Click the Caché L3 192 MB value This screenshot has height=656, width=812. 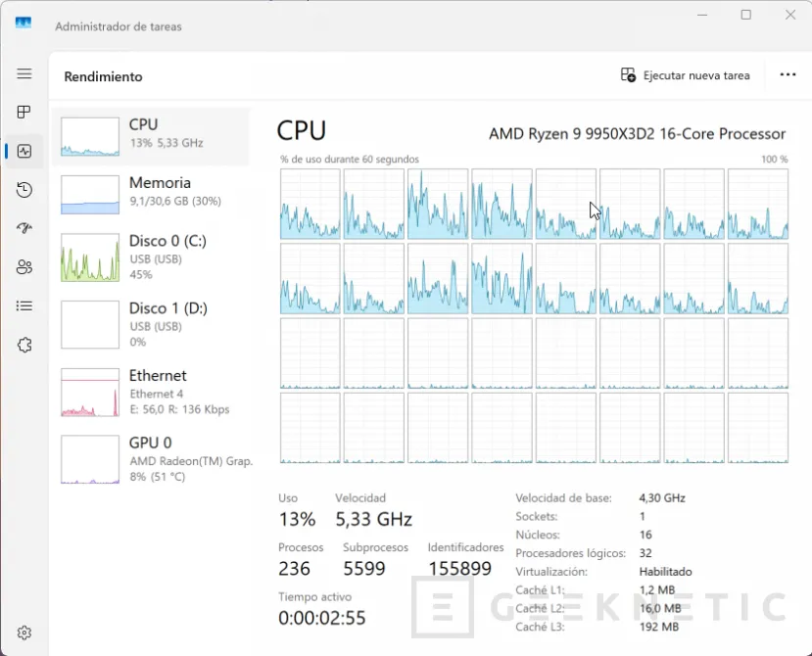tap(659, 627)
